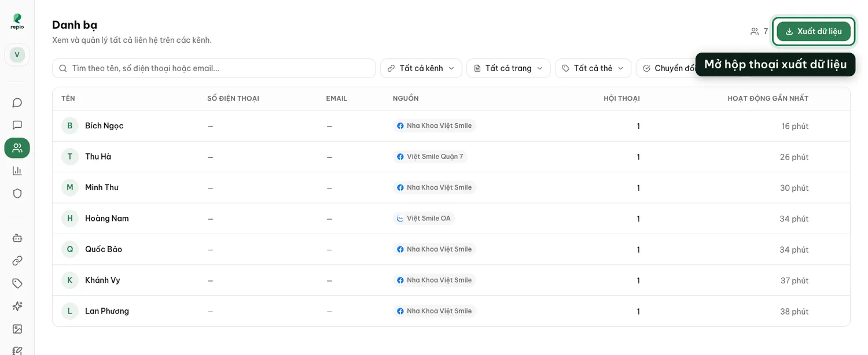Open the contact named "Khánh Vy"
Screen dimensions: 868x355
[x=102, y=280]
